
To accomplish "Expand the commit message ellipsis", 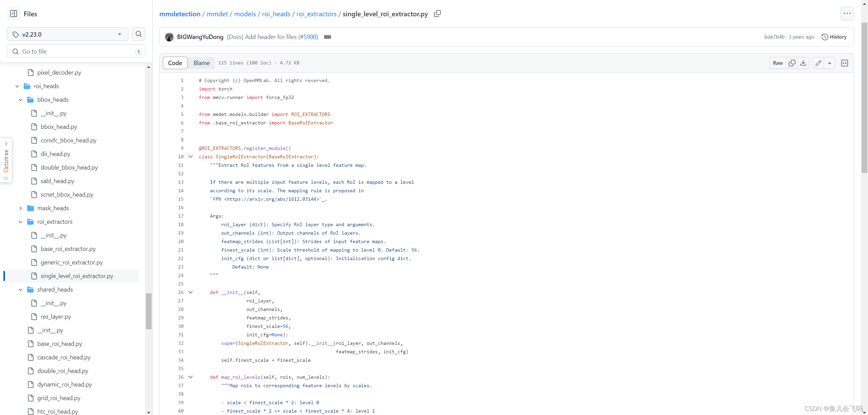I will 327,37.
